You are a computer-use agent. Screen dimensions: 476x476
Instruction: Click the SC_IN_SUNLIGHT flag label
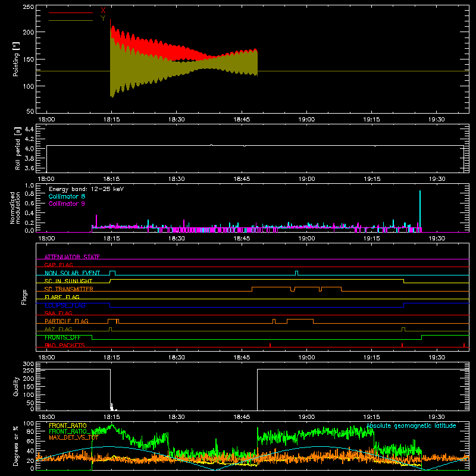68,281
